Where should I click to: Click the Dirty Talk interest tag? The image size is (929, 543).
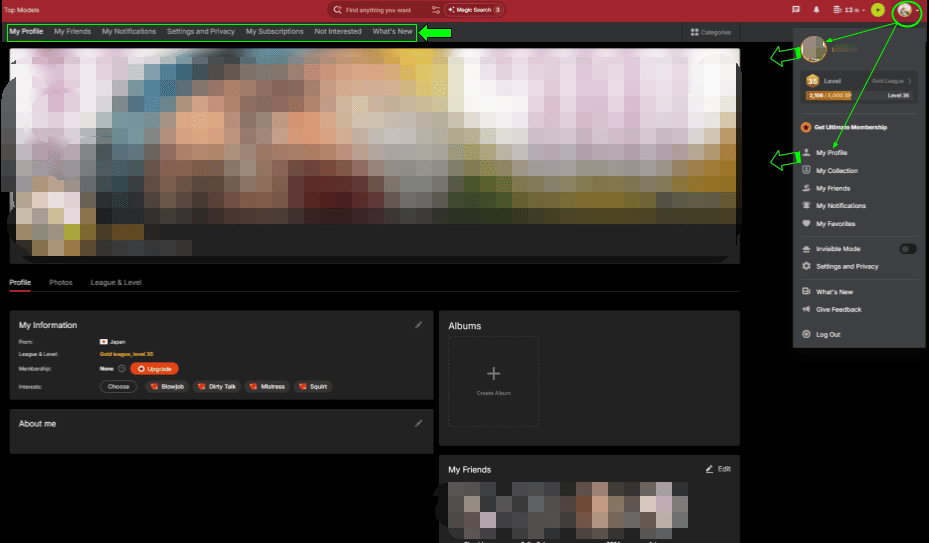pos(217,387)
